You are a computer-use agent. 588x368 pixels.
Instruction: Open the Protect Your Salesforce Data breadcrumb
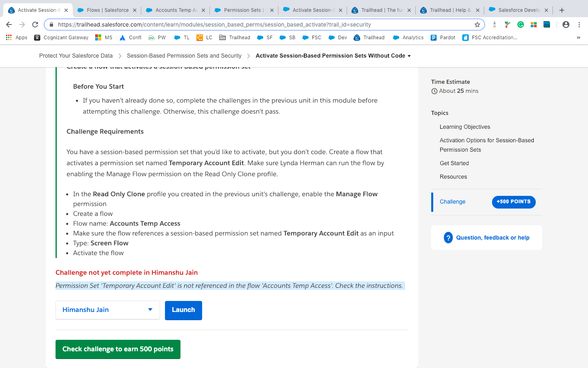click(x=76, y=56)
